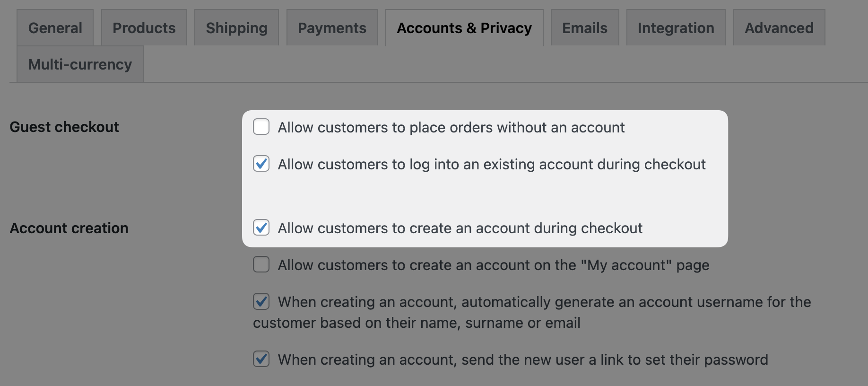868x386 pixels.
Task: Click the "Account creation" section heading
Action: pos(69,228)
